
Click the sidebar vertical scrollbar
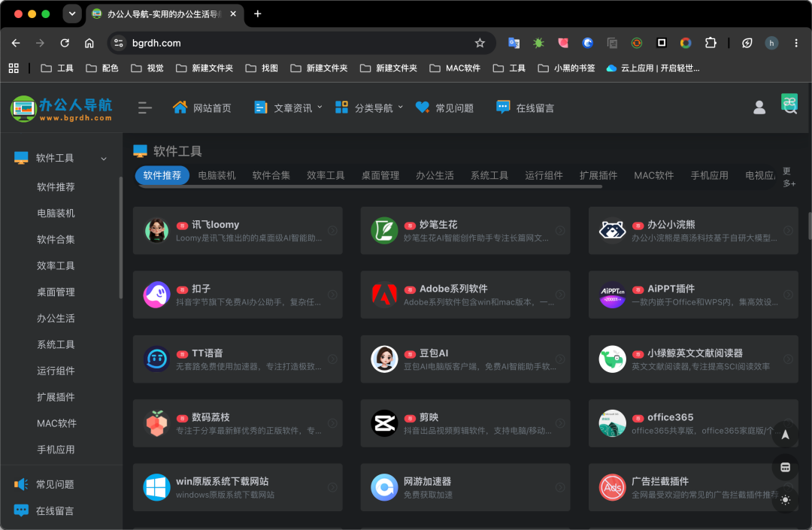click(120, 238)
